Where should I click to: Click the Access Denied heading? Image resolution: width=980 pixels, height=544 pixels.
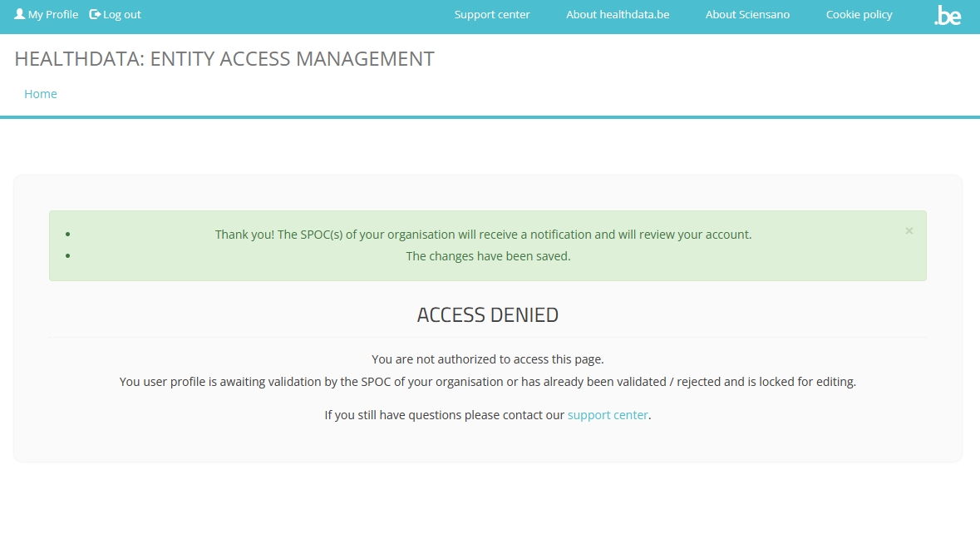click(488, 315)
